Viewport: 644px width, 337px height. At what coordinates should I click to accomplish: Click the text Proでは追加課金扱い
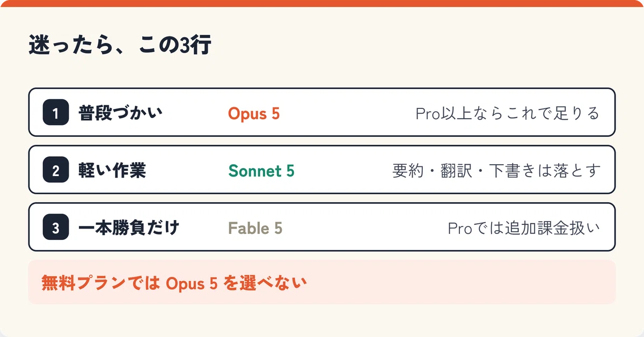(x=524, y=228)
